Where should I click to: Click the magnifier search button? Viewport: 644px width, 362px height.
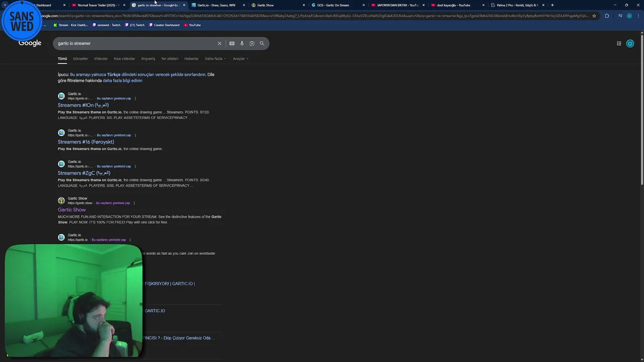(x=262, y=43)
